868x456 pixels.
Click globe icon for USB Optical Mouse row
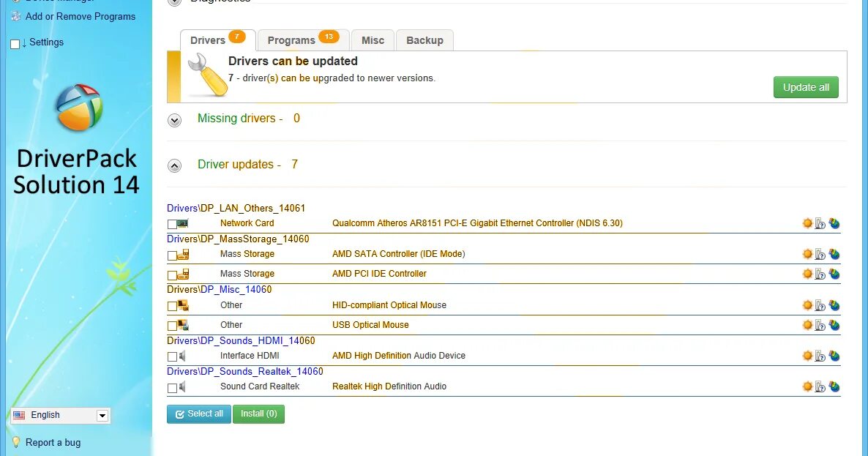pos(834,326)
